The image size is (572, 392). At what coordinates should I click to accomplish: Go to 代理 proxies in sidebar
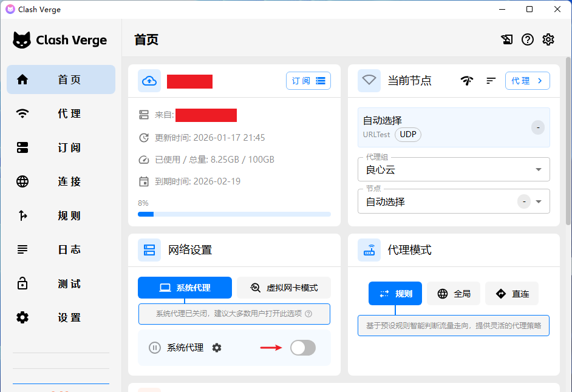[61, 113]
